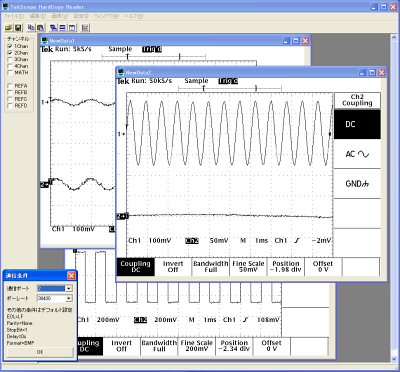
Task: Click the NewData2 window title bar
Action: [251, 72]
